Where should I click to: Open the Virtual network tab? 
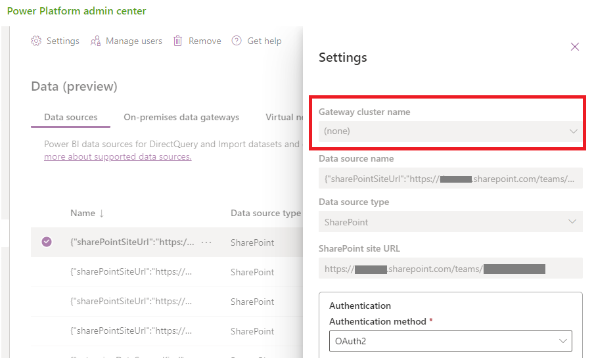[x=284, y=118]
